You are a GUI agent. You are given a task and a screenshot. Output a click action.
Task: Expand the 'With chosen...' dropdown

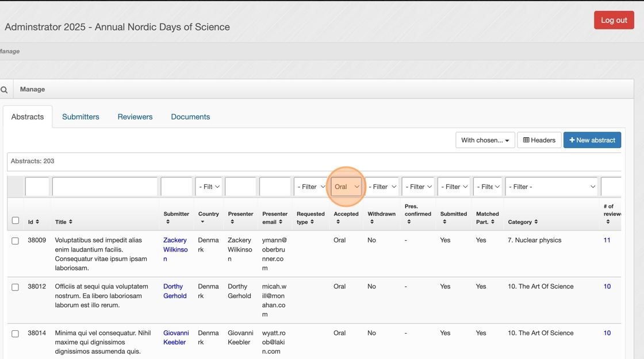485,140
